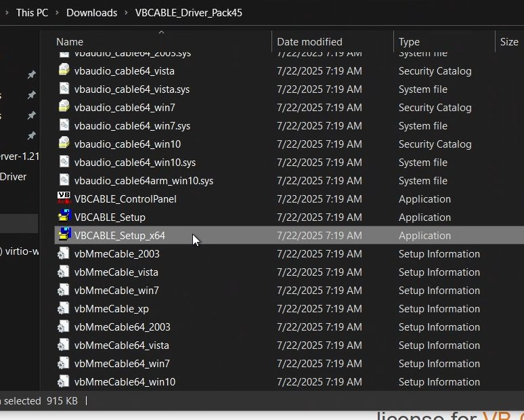
Task: Click the vbMmeCable64_2003 setup information icon
Action: [x=63, y=326]
